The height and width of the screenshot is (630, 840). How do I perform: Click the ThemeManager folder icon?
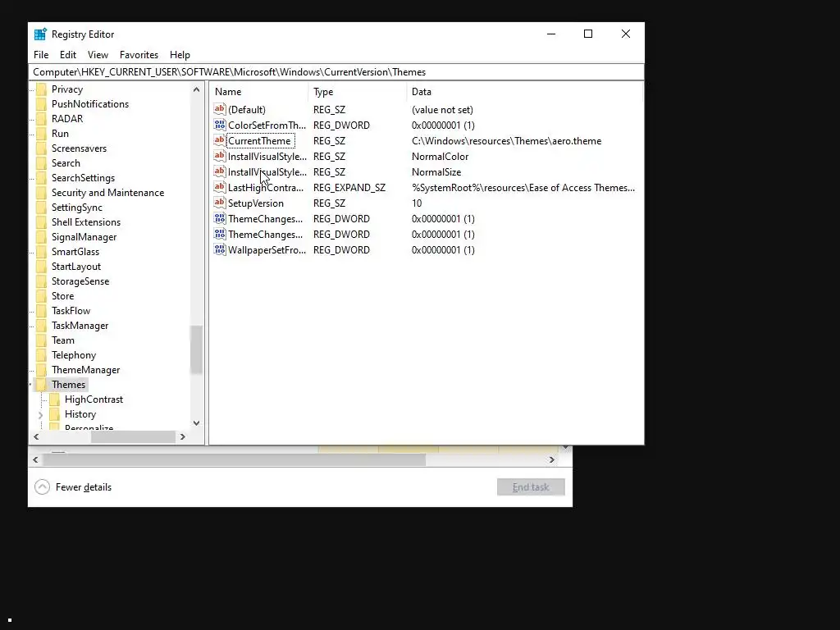41,370
